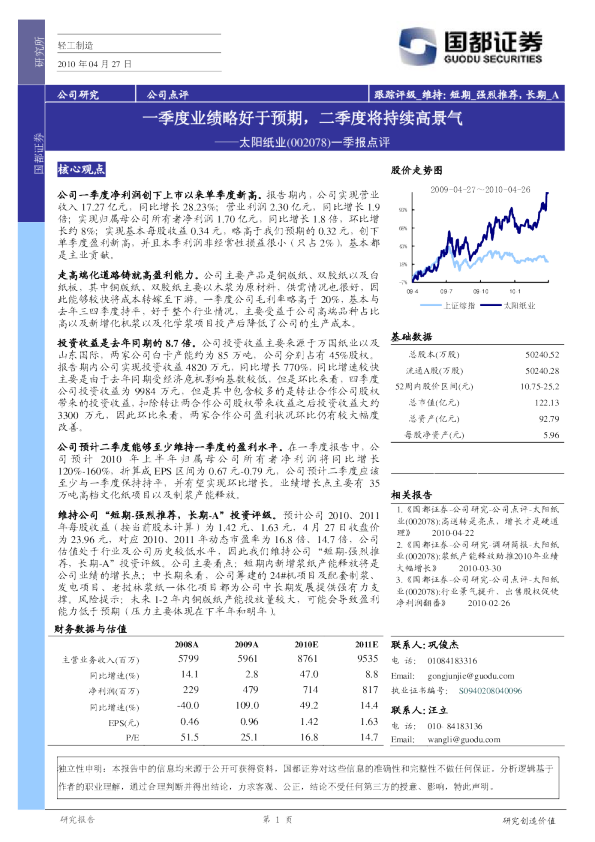Click the '2011E' column header
The height and width of the screenshot is (842, 595).
click(x=366, y=644)
